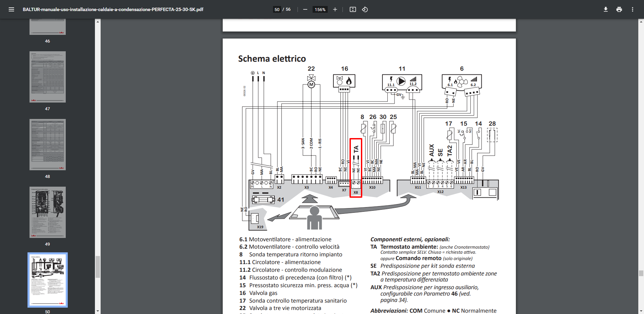The height and width of the screenshot is (314, 644).
Task: Click the zoom out minus button
Action: coord(305,9)
